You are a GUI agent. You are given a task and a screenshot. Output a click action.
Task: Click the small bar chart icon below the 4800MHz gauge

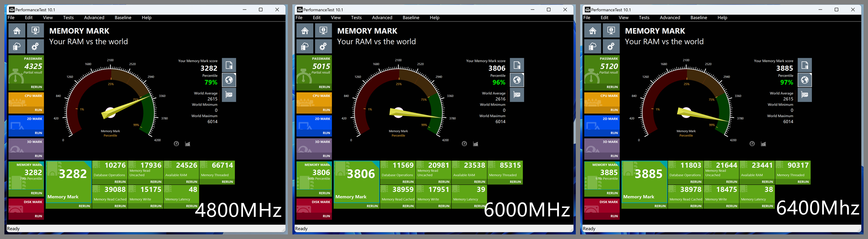click(x=188, y=144)
